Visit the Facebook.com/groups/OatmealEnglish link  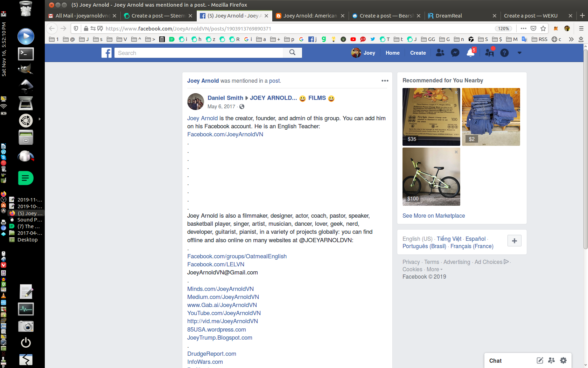pyautogui.click(x=237, y=256)
